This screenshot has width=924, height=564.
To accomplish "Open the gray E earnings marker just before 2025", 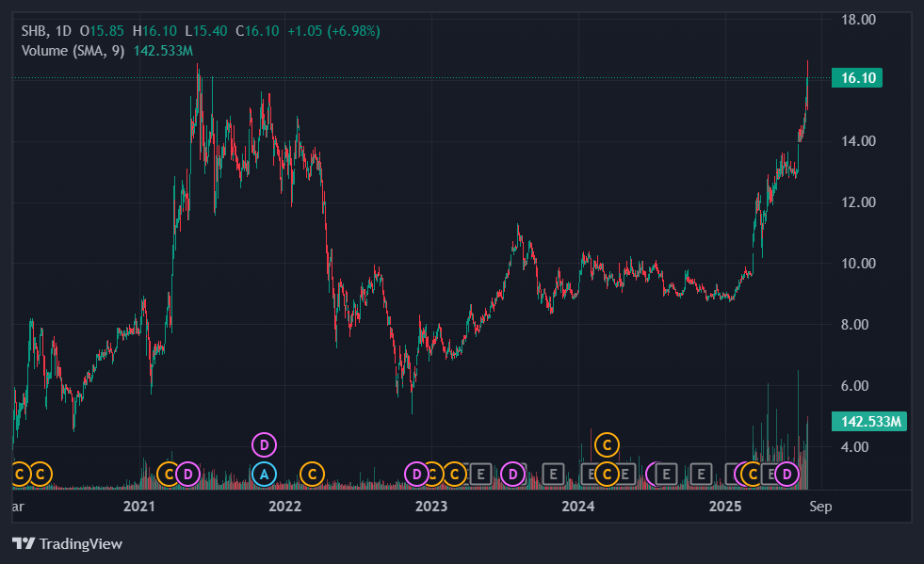I will (x=701, y=474).
